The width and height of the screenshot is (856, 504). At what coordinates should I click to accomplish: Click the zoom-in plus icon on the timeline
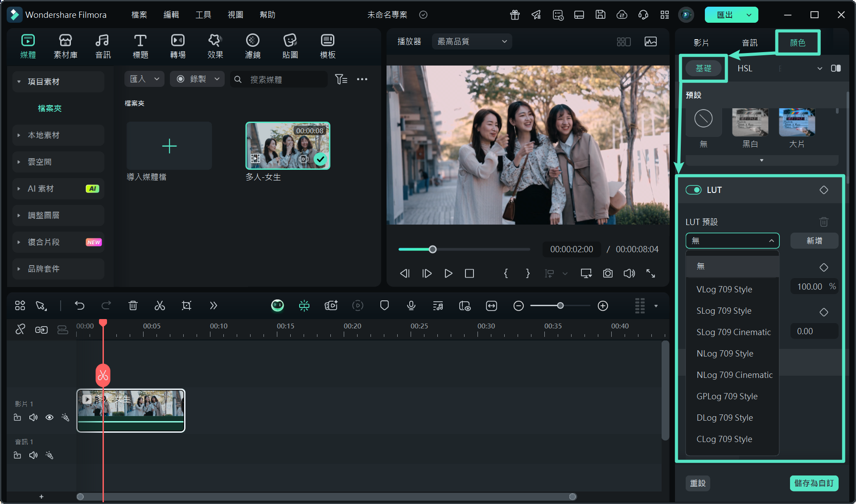[603, 306]
